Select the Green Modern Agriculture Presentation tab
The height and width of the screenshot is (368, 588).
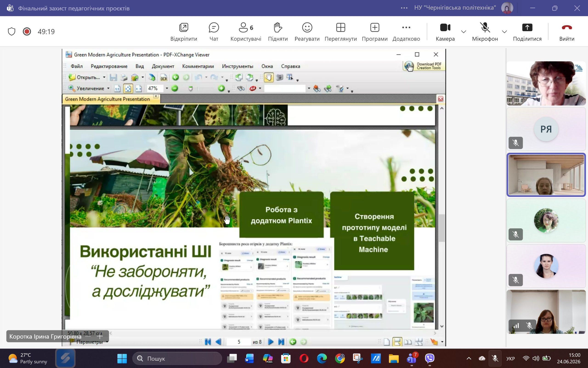pyautogui.click(x=107, y=99)
